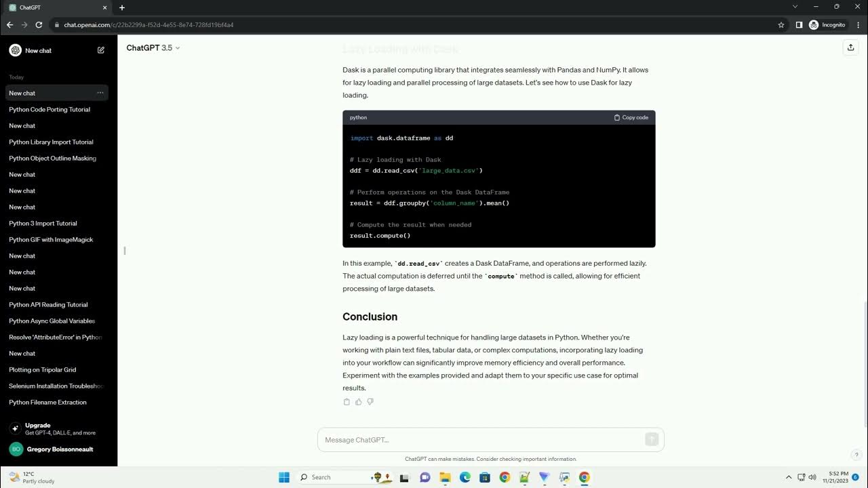
Task: Click the Upgrade plan button
Action: tap(57, 428)
